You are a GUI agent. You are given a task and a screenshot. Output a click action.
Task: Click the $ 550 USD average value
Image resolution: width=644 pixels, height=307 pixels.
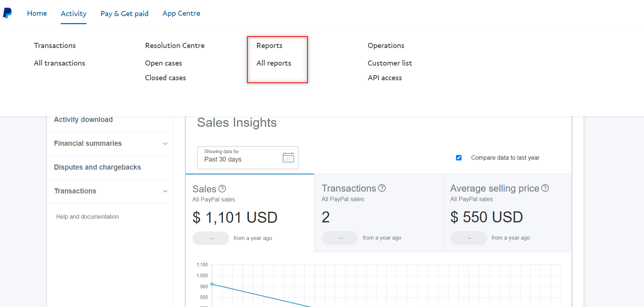486,217
